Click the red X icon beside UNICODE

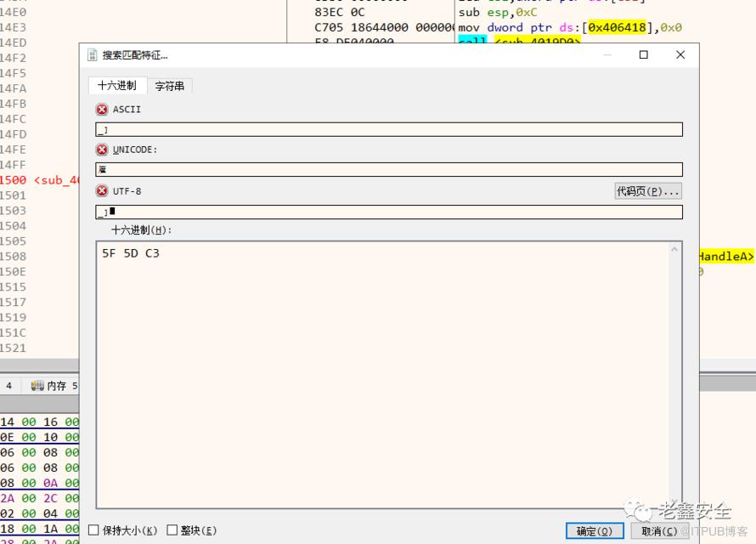click(x=102, y=150)
